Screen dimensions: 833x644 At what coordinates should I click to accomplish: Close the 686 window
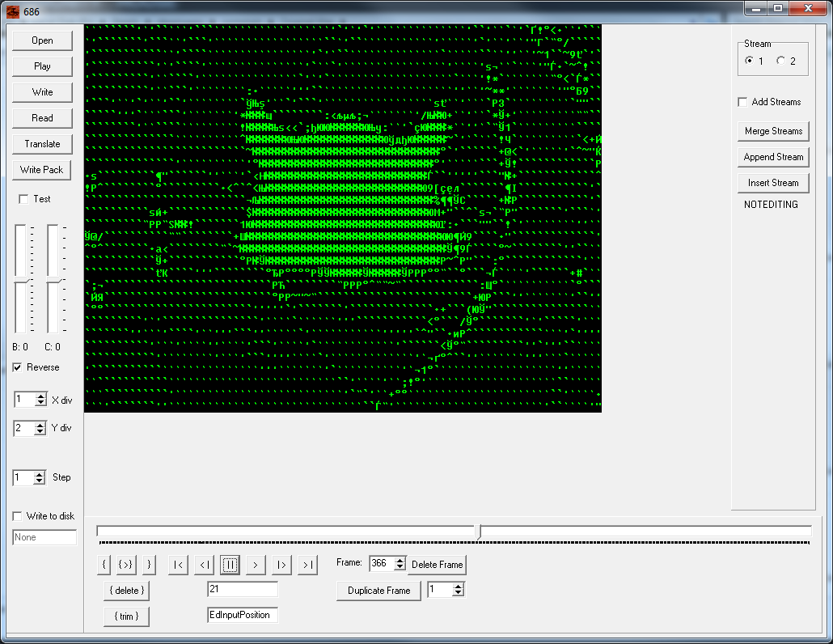pyautogui.click(x=808, y=9)
